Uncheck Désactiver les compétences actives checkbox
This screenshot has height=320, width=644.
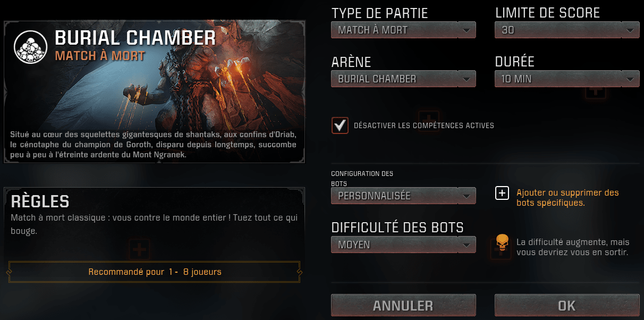point(340,125)
